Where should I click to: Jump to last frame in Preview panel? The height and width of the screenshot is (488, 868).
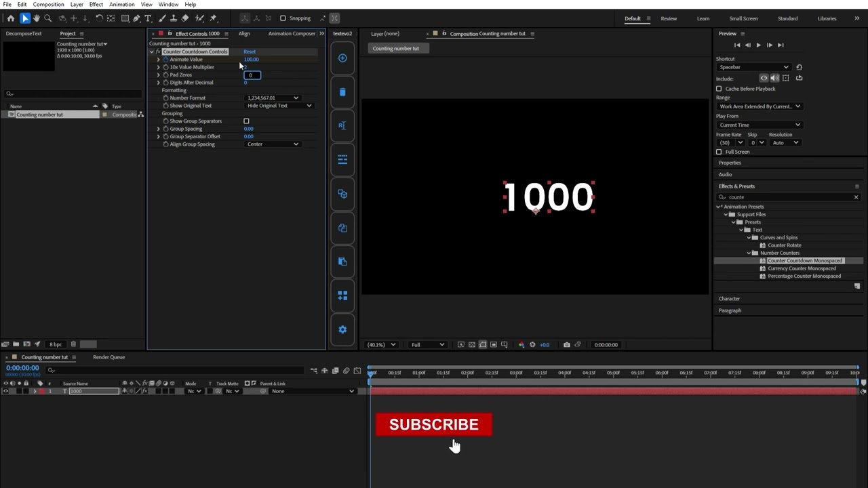click(781, 45)
